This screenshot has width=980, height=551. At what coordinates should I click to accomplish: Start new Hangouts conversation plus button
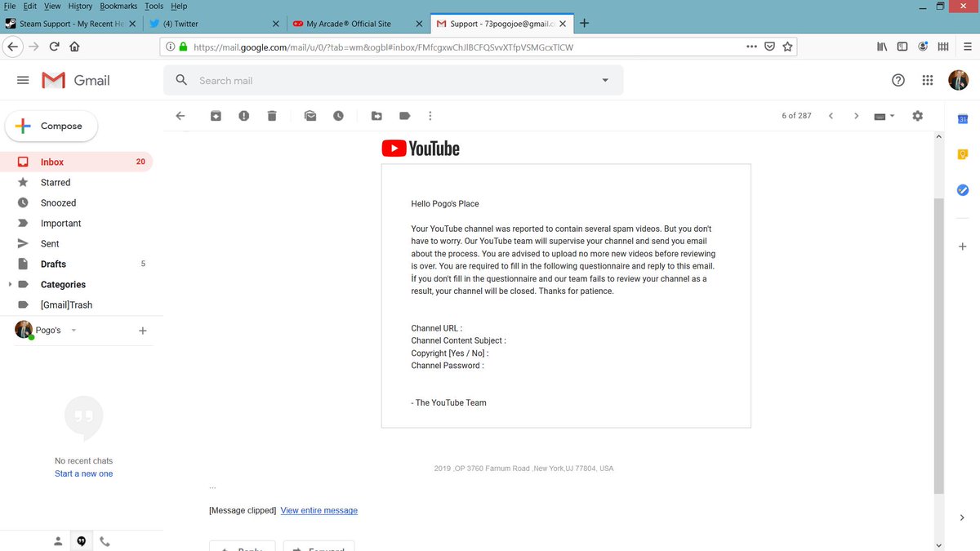click(143, 331)
